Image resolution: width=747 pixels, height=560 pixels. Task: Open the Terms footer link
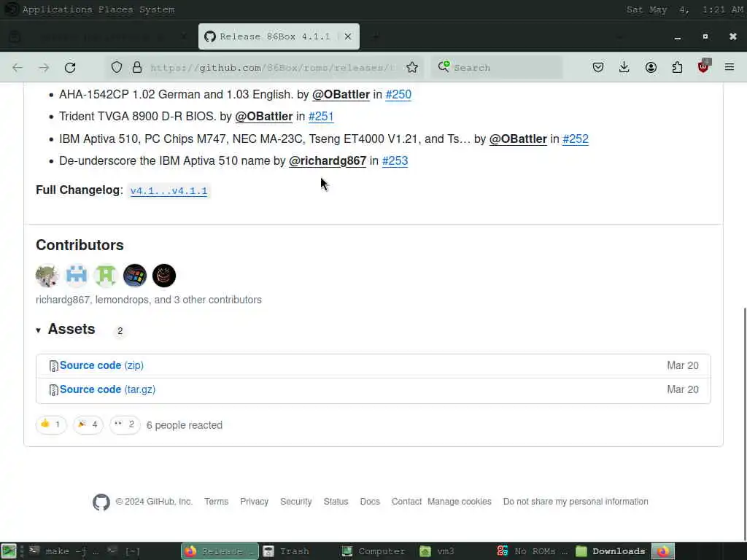click(216, 502)
